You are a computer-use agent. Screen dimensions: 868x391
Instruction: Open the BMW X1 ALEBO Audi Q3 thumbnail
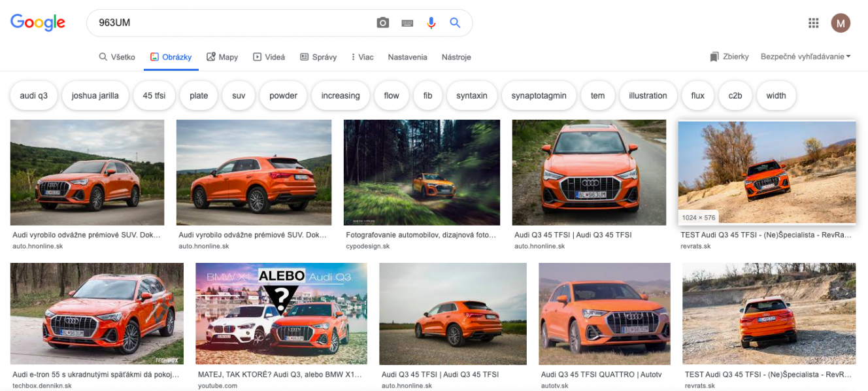[281, 314]
